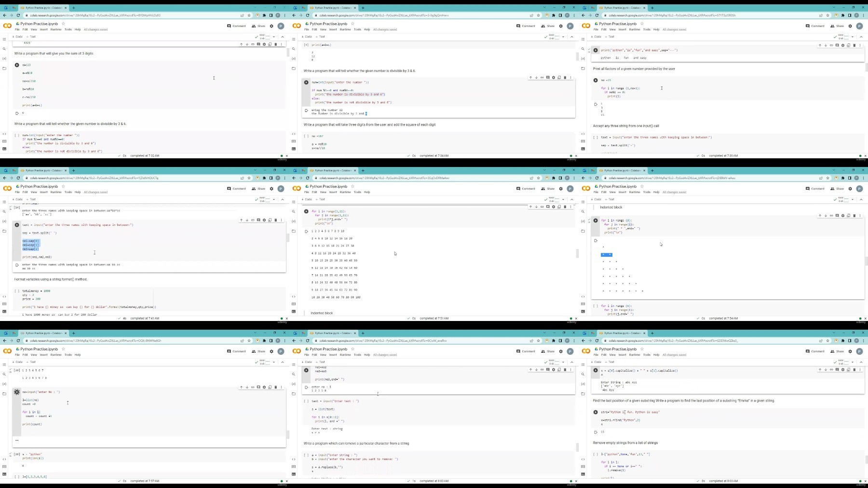This screenshot has width=868, height=488.
Task: Run the factors cell with no=15
Action: click(x=596, y=80)
